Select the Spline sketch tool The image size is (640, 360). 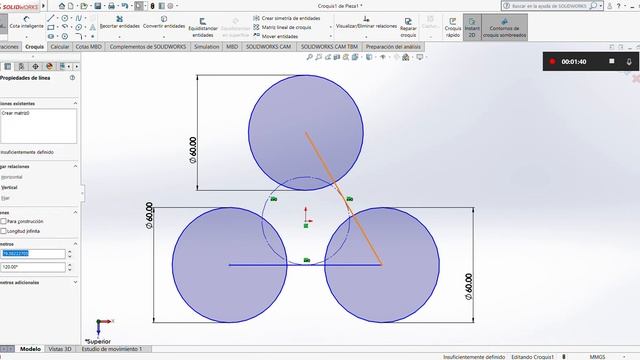point(78,18)
